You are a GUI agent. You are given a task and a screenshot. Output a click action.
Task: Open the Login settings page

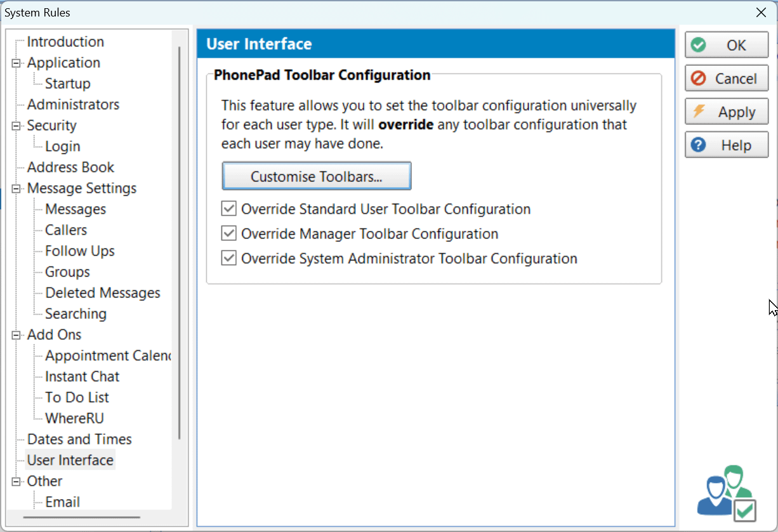pos(62,146)
